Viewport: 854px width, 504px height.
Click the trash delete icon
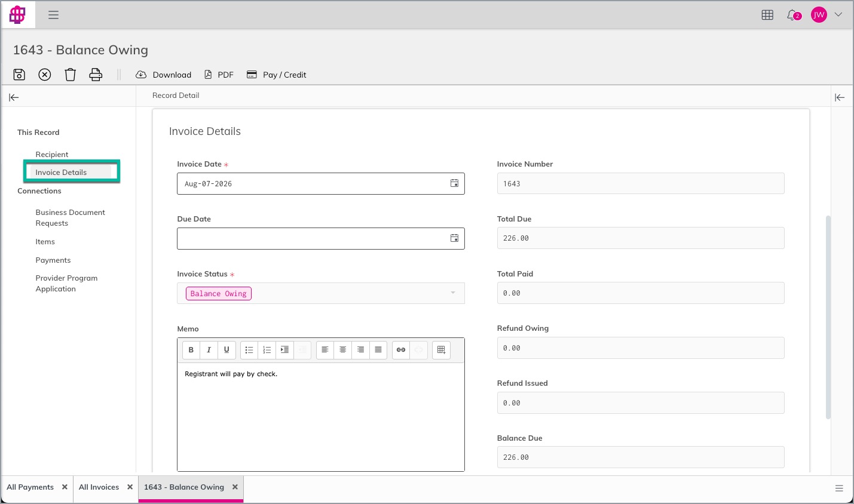[x=71, y=75]
